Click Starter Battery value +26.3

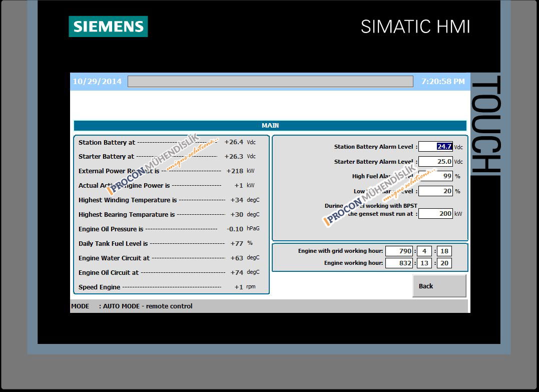[x=234, y=157]
